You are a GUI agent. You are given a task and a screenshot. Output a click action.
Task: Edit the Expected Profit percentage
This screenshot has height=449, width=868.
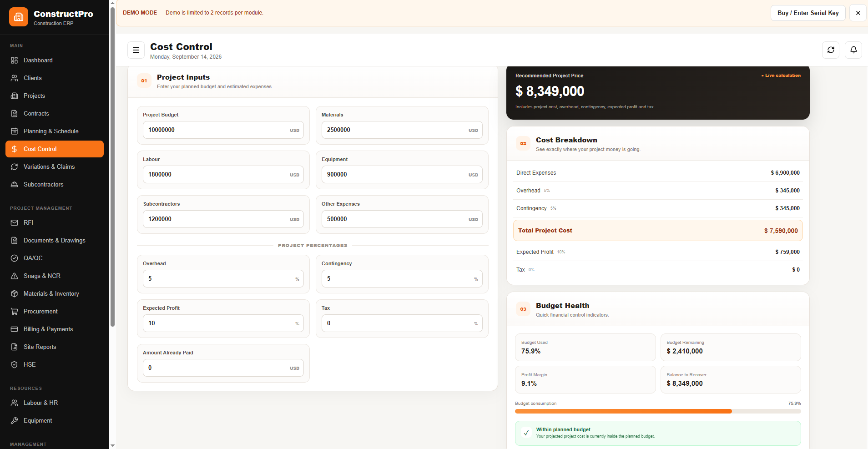[223, 323]
